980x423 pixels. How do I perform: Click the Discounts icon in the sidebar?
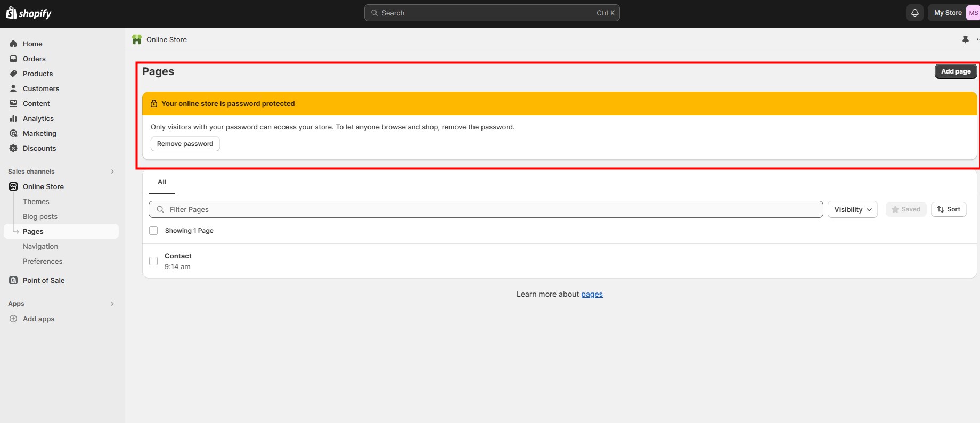click(x=13, y=148)
